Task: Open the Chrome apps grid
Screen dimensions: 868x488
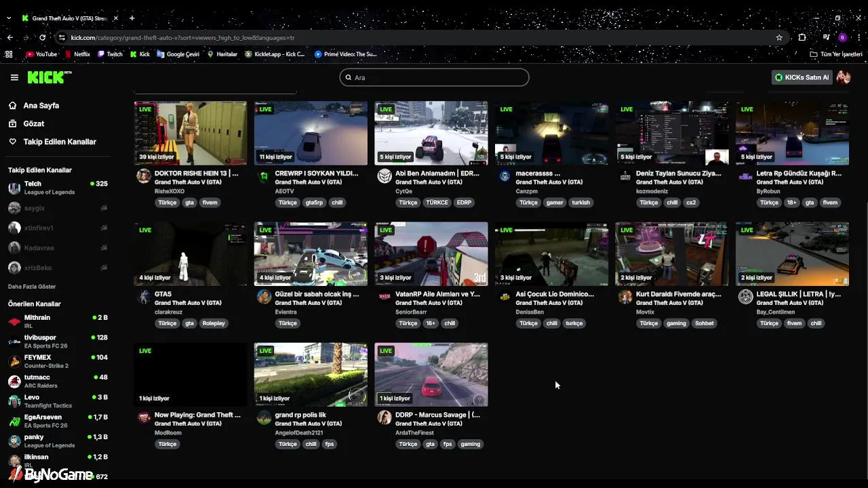Action: pyautogui.click(x=9, y=54)
